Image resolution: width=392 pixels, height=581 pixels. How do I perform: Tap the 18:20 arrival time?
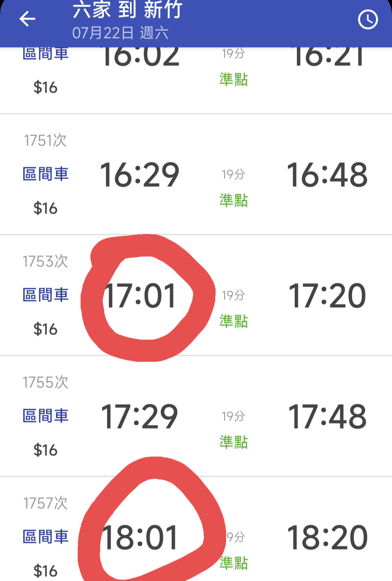click(x=327, y=537)
